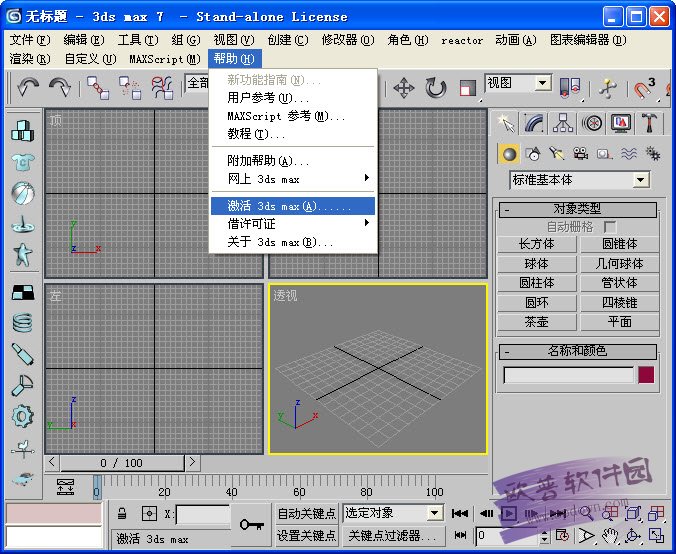The height and width of the screenshot is (554, 676).
Task: Toggle the 自动栅格 checkbox
Action: point(610,227)
